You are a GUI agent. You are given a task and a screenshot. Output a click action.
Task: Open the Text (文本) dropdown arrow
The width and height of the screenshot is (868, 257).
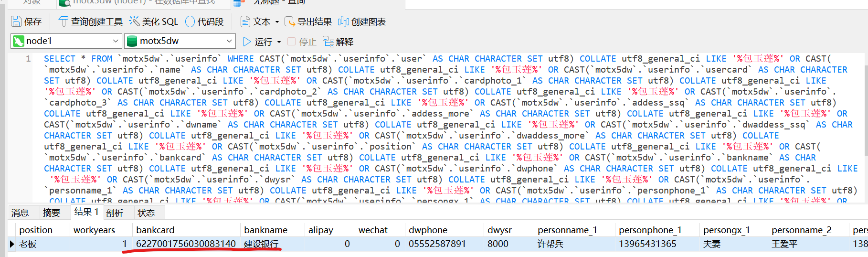pyautogui.click(x=277, y=22)
